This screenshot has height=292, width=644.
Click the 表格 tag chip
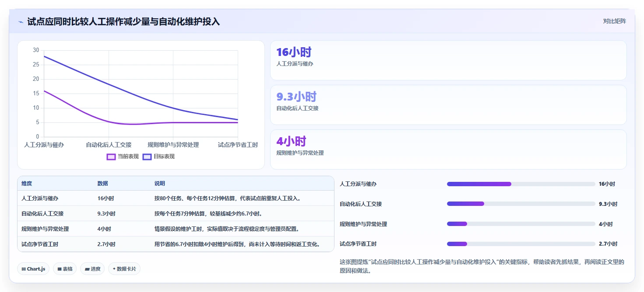click(x=65, y=269)
